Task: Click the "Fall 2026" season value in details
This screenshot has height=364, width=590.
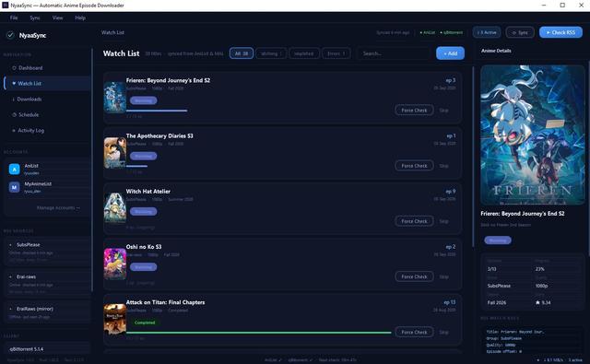Action: click(x=497, y=302)
